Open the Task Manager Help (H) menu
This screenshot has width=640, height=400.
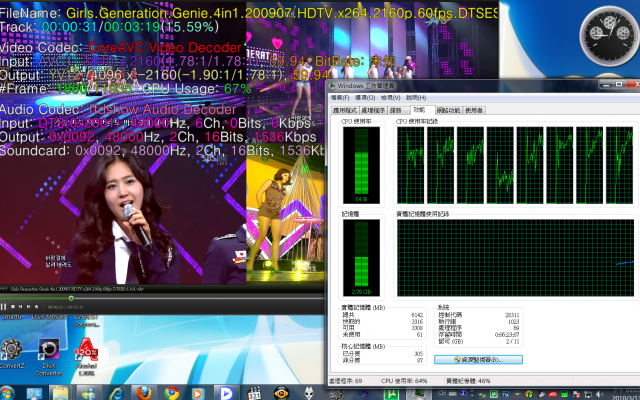(416, 98)
